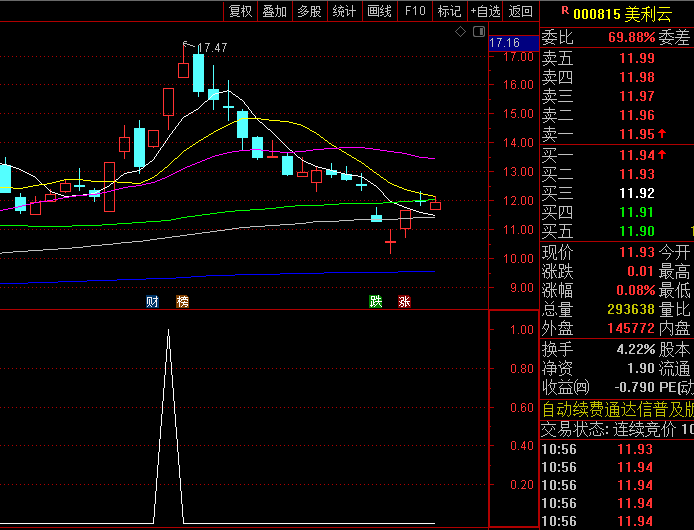Image resolution: width=694 pixels, height=530 pixels.
Task: Add stock via +自选 button
Action: coord(484,12)
